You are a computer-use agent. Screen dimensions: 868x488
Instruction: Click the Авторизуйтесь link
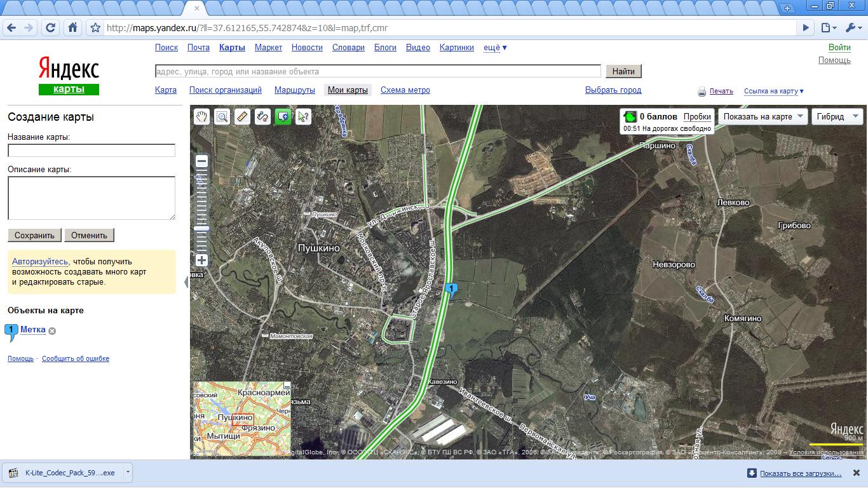tap(39, 262)
